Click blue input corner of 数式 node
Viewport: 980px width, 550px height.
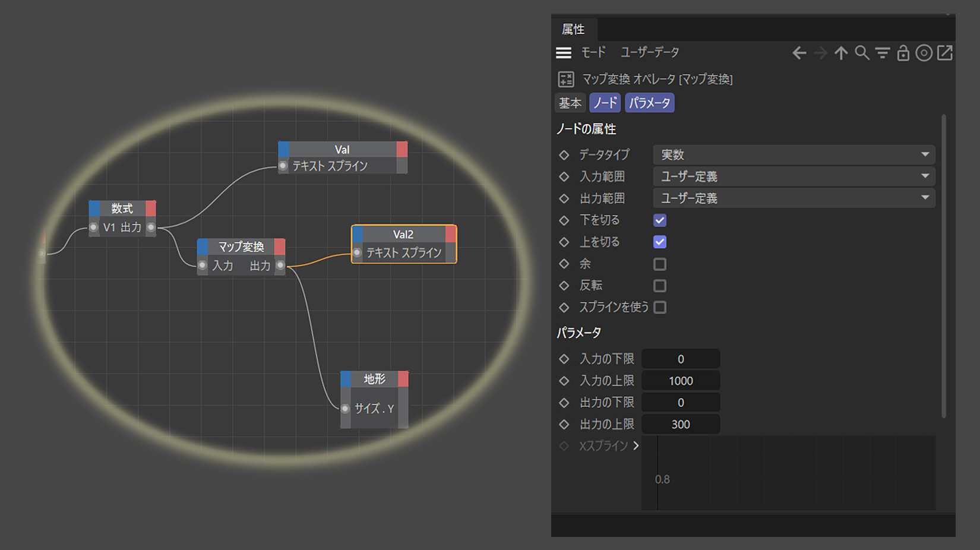tap(94, 208)
